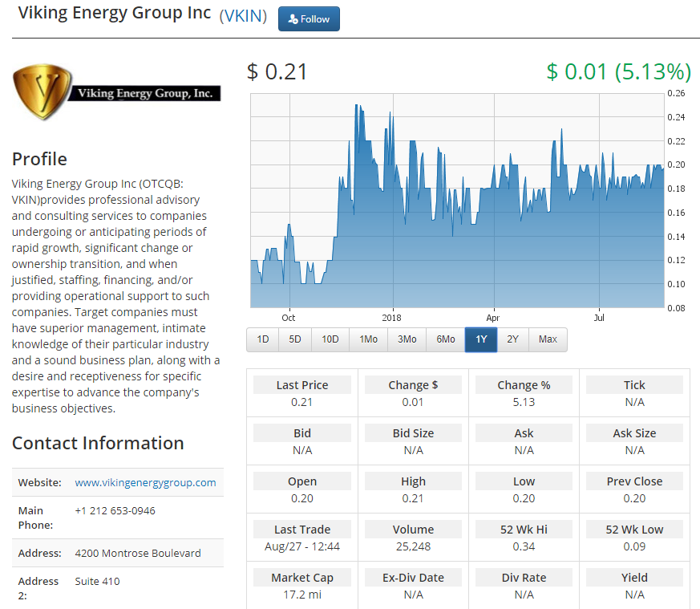
Task: Show the 3Mo chart range
Action: tap(407, 339)
